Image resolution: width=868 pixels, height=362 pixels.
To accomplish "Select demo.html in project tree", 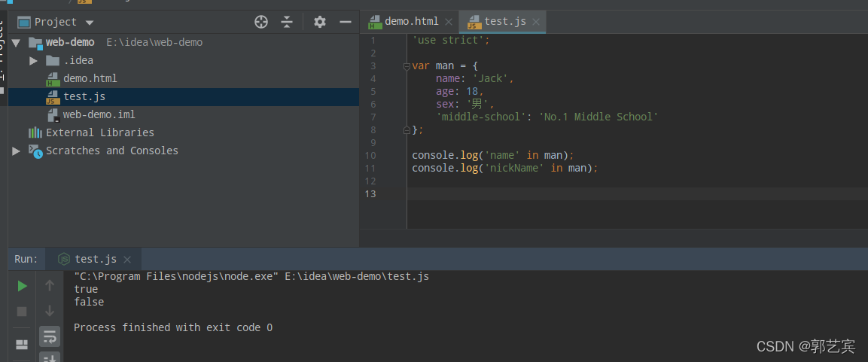I will 90,78.
